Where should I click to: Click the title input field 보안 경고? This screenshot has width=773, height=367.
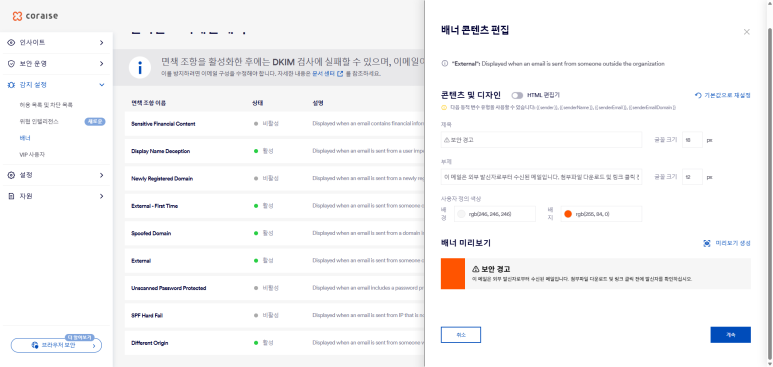[x=541, y=140]
